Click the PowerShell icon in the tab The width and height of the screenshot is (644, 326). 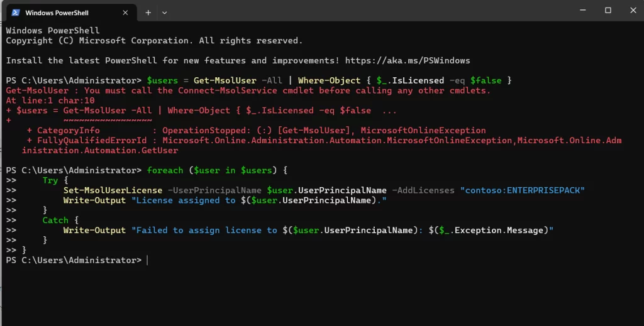pyautogui.click(x=16, y=12)
